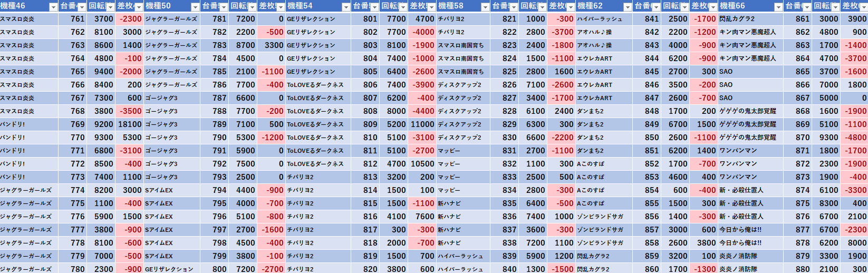Select the machine number cell 761
Screen dimensions: 868x273
[x=72, y=19]
